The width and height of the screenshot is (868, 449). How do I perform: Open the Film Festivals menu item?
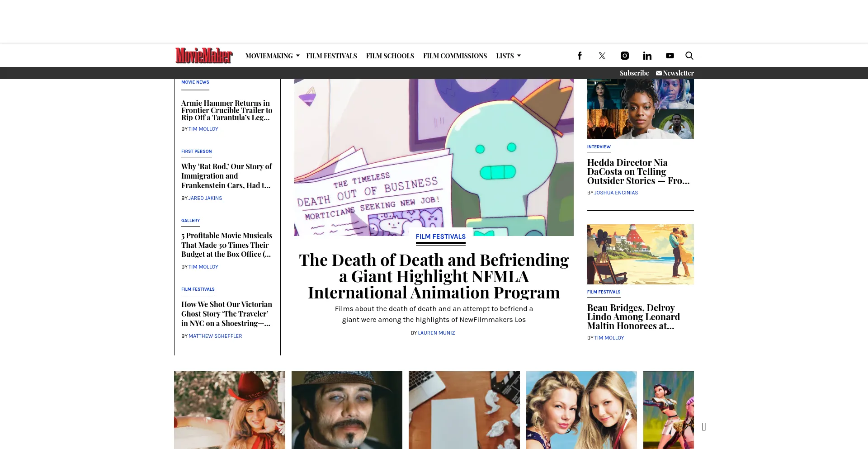(332, 56)
